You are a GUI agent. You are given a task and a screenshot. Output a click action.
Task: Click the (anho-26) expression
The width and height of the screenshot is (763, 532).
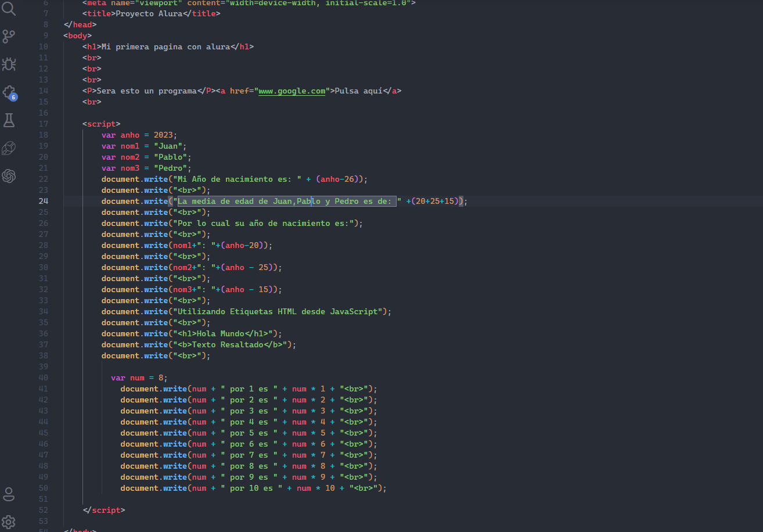coord(340,179)
